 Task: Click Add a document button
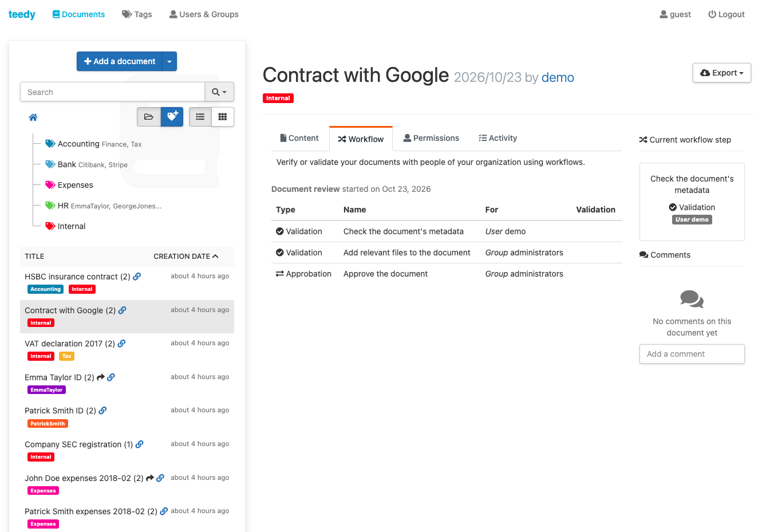(120, 61)
